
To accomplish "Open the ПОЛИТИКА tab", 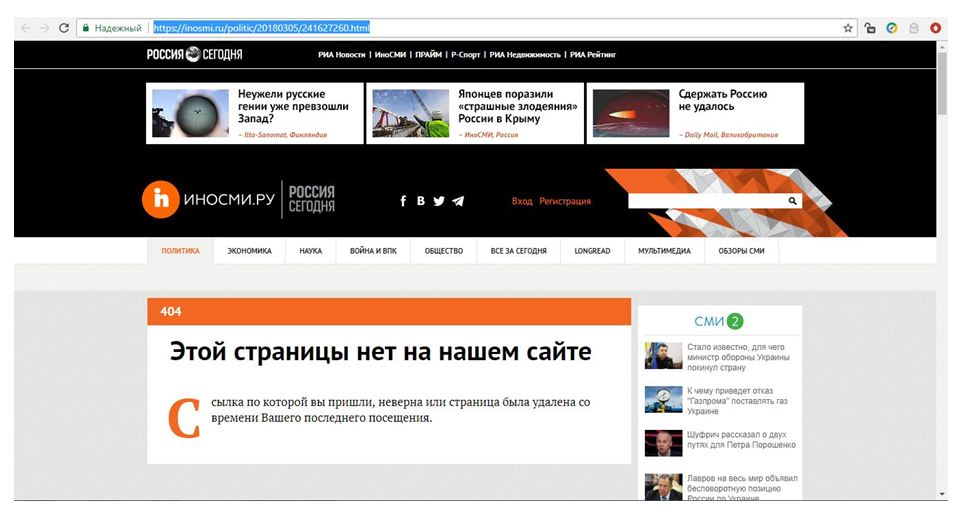I will point(181,251).
